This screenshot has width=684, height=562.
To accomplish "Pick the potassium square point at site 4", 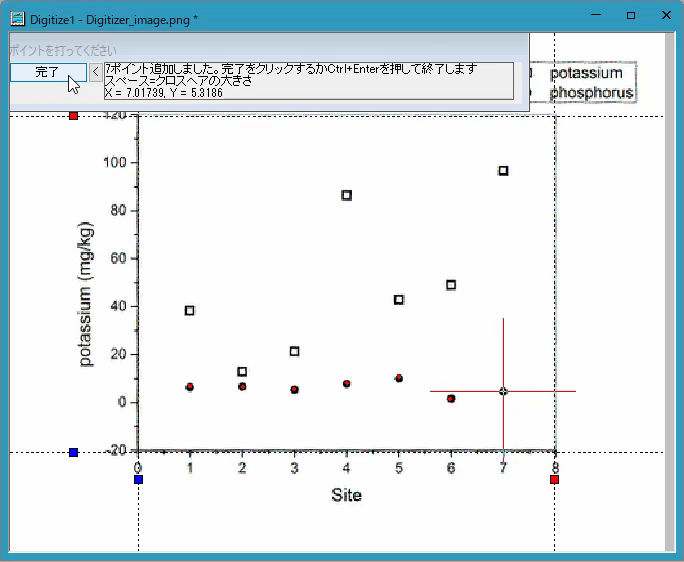I will 347,195.
